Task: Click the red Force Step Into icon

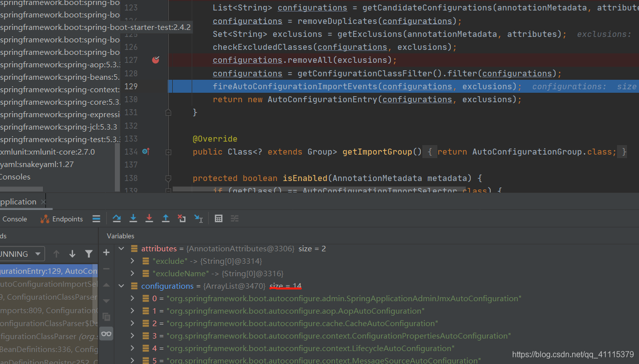Action: click(149, 218)
